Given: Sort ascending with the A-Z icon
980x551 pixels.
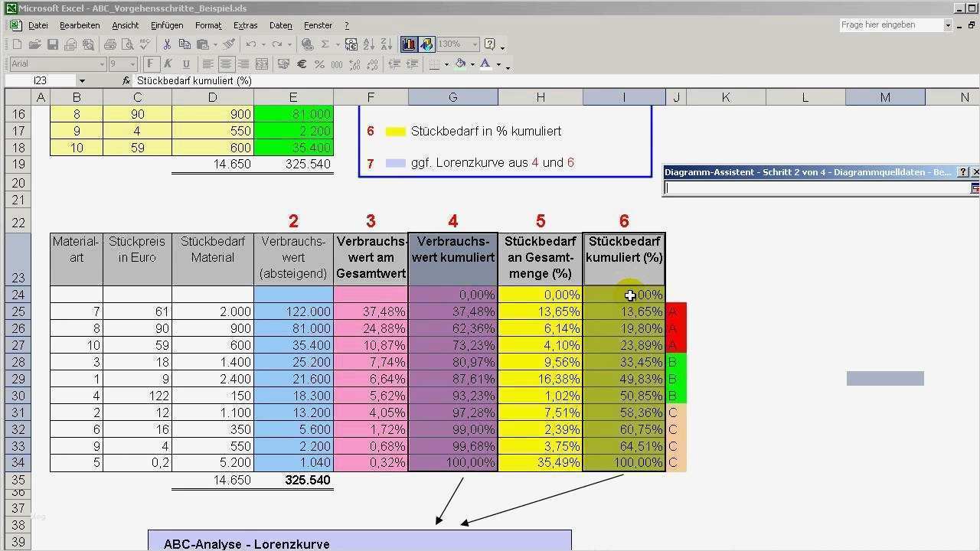Looking at the screenshot, I should point(368,45).
